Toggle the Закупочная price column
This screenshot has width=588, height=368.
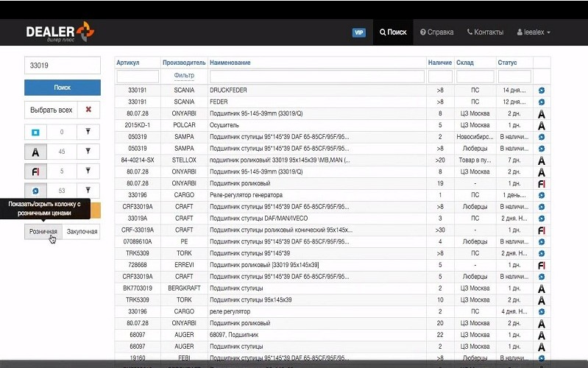[x=82, y=231]
